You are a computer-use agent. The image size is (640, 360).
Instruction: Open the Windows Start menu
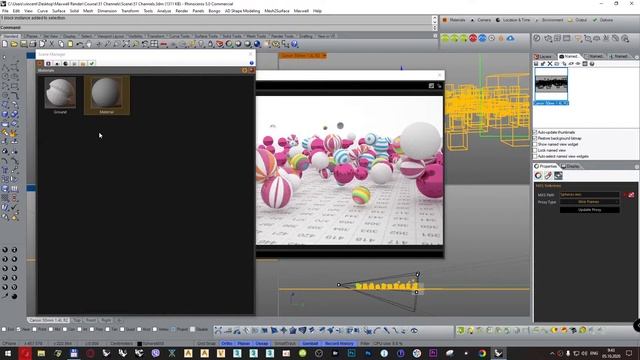pyautogui.click(x=8, y=353)
